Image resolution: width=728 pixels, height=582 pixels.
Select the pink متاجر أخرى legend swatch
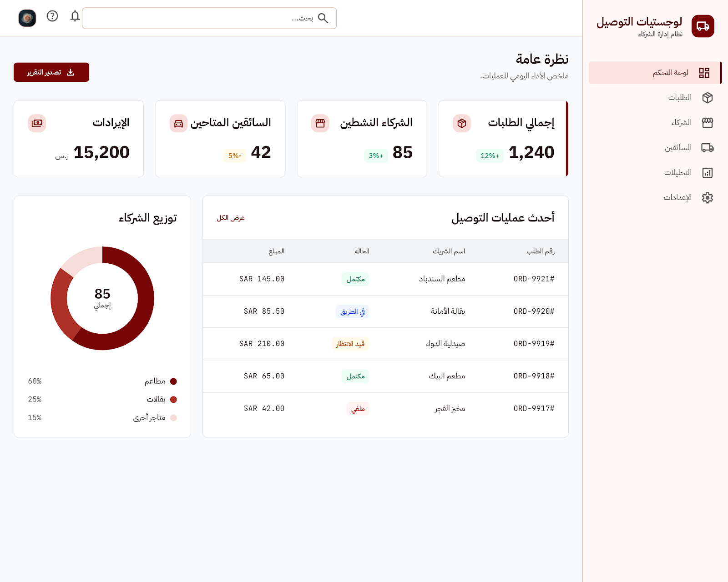point(173,418)
